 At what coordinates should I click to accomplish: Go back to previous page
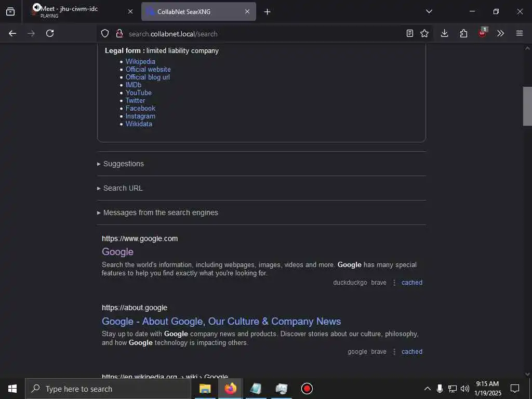tap(12, 33)
